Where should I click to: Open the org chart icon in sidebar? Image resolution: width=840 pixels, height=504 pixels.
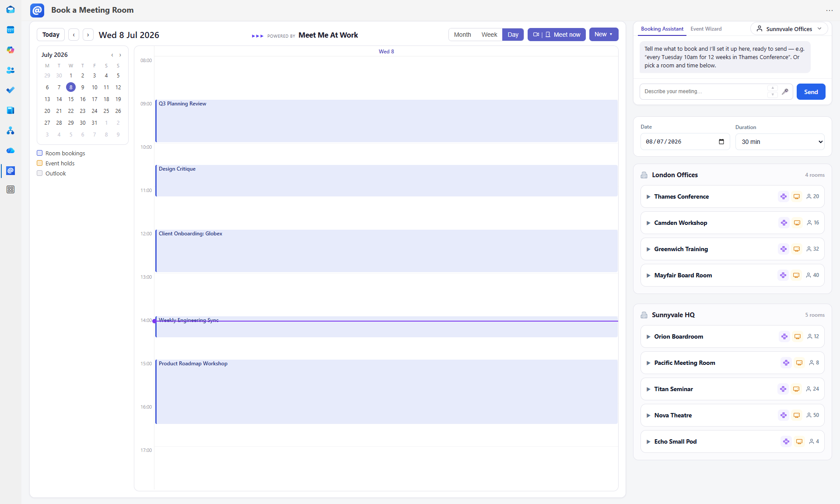pyautogui.click(x=10, y=130)
